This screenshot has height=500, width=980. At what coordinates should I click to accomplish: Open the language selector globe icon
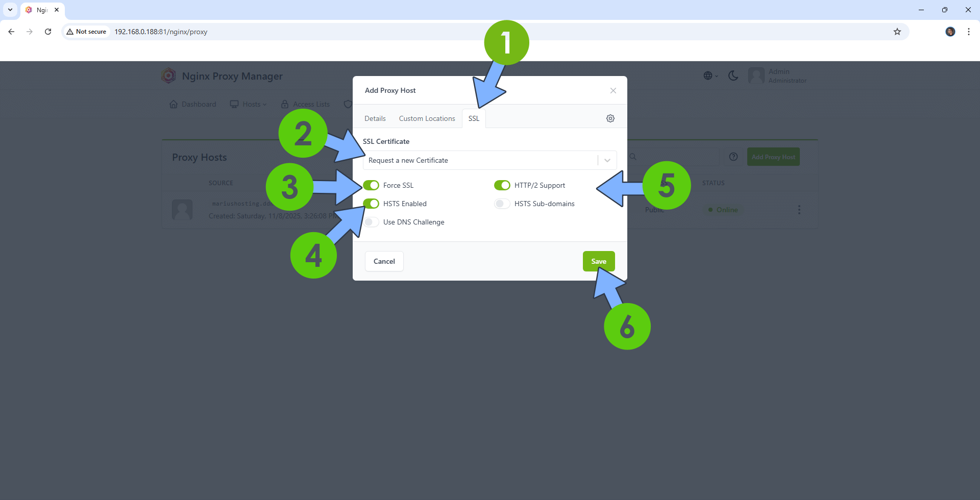point(708,76)
